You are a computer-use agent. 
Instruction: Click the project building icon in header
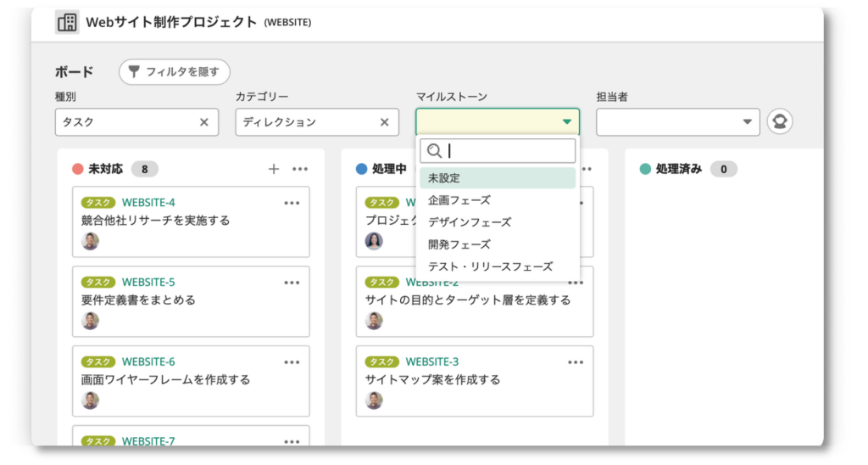[67, 22]
